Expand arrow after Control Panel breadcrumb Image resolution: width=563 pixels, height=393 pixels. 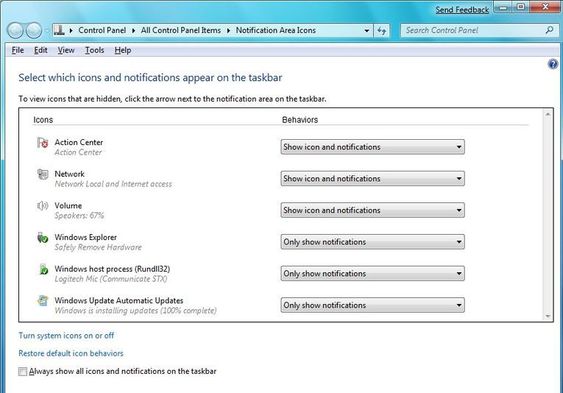click(x=134, y=31)
